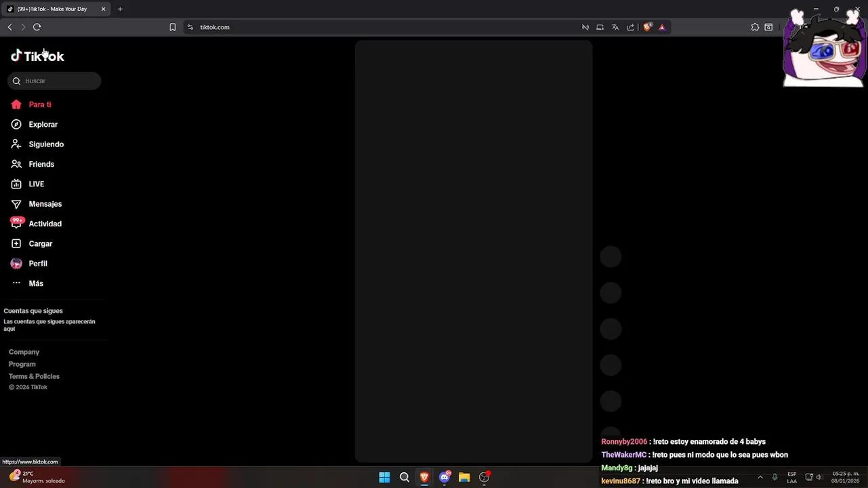
Task: Open Brave Shields panel
Action: click(x=648, y=27)
